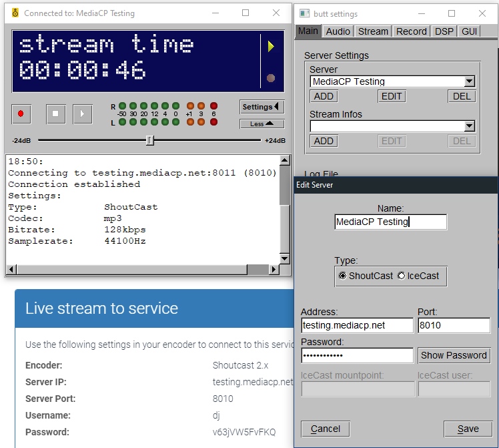Expand the Server dropdown showing MediaCP Testing
Image resolution: width=499 pixels, height=448 pixels.
click(x=469, y=81)
